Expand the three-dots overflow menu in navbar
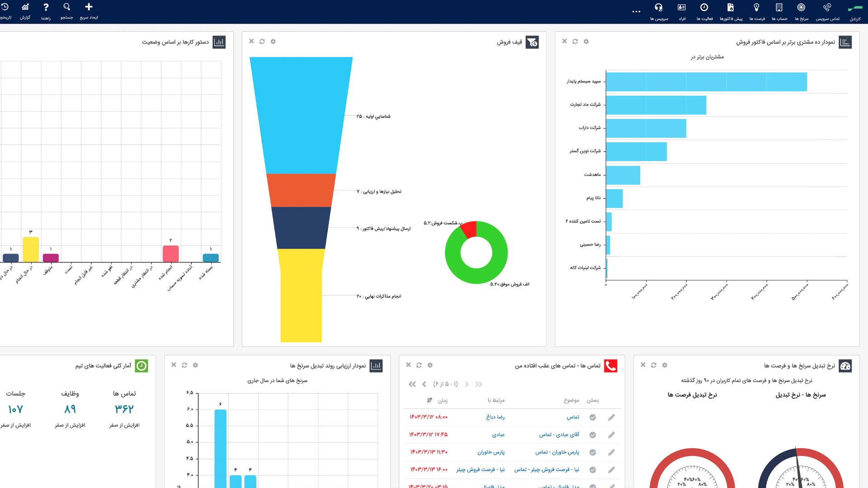 (x=636, y=12)
